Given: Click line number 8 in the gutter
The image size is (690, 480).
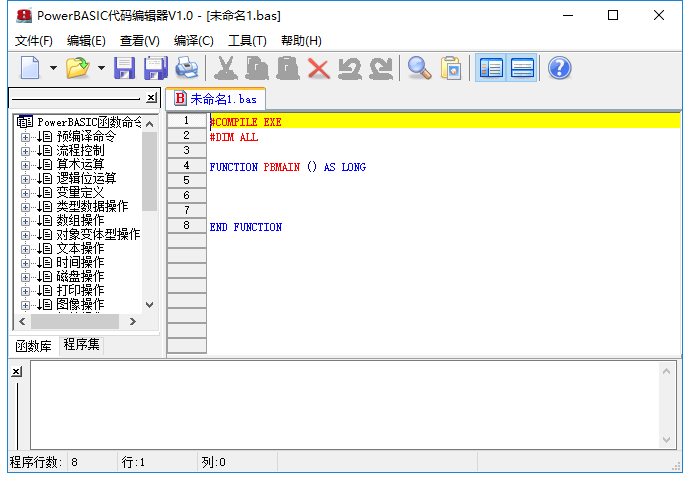Looking at the screenshot, I should coord(187,225).
